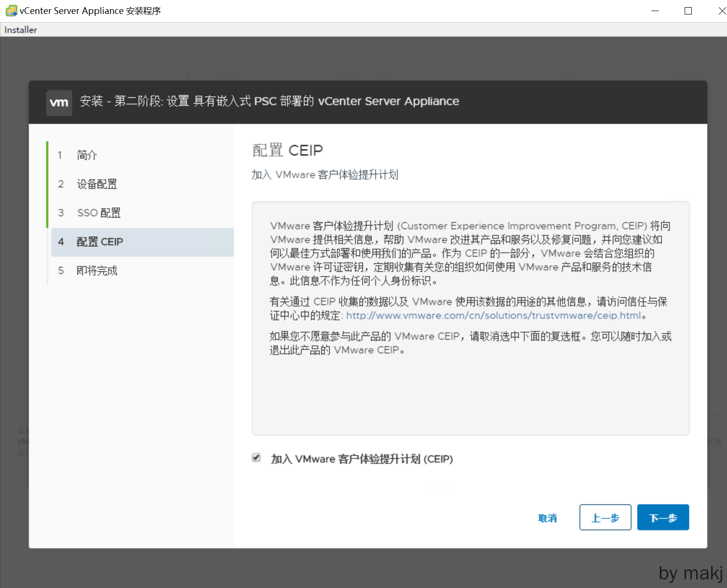
Task: Uncheck the join VMware CEIP checkbox
Action: click(256, 458)
